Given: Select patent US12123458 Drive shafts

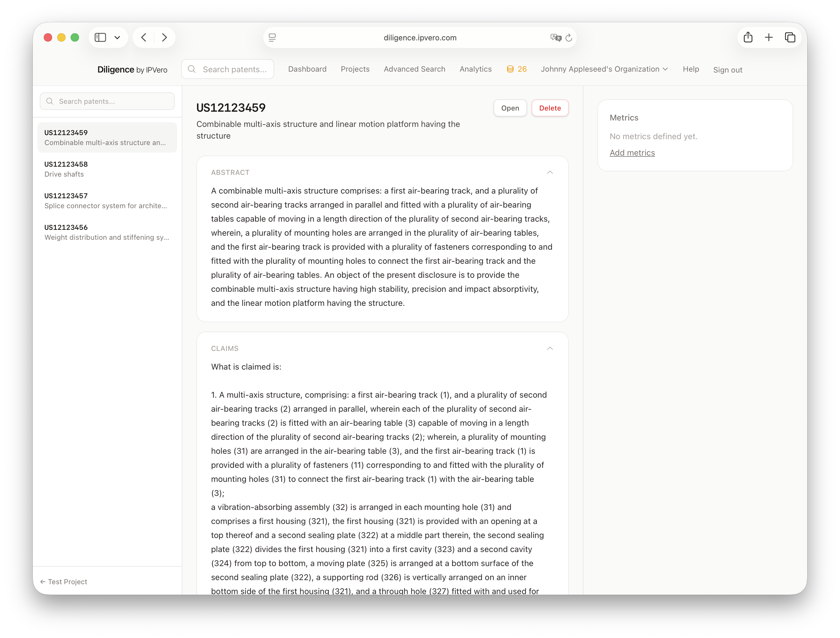Looking at the screenshot, I should tap(107, 169).
